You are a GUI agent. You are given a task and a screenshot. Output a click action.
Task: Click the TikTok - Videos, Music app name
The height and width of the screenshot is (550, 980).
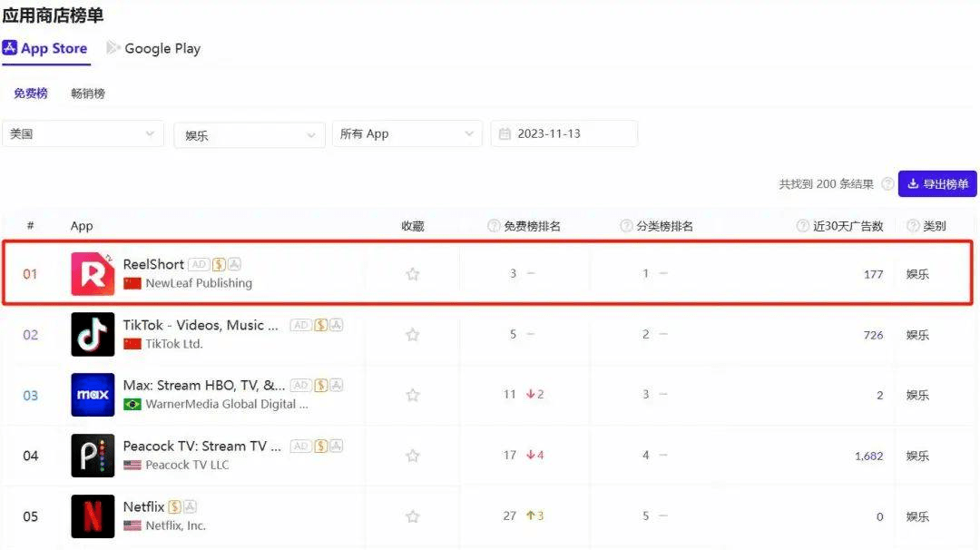click(201, 325)
